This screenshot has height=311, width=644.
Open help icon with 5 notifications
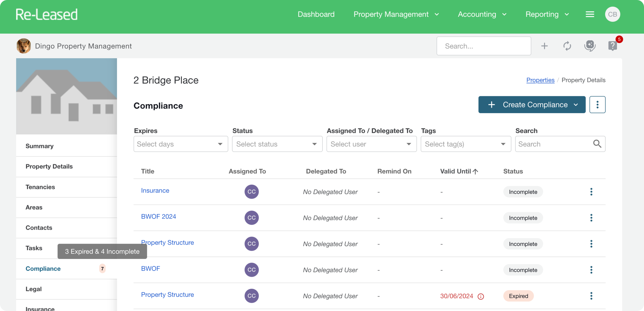[612, 46]
